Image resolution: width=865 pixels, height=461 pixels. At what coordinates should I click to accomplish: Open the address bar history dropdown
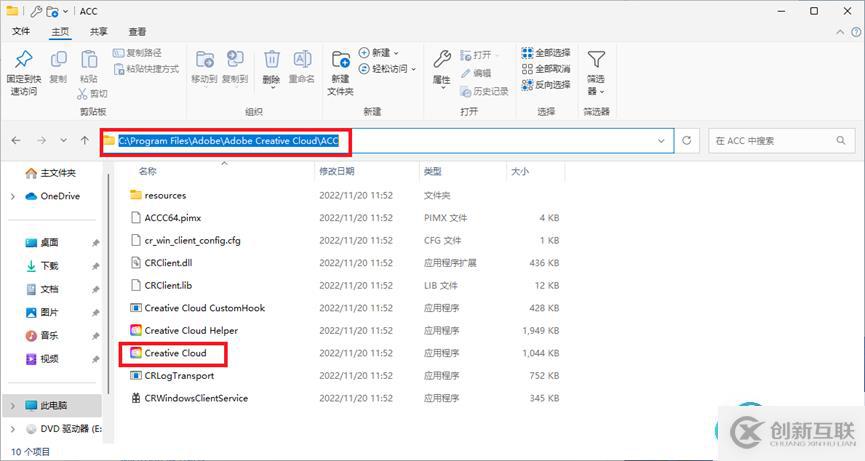click(x=661, y=141)
